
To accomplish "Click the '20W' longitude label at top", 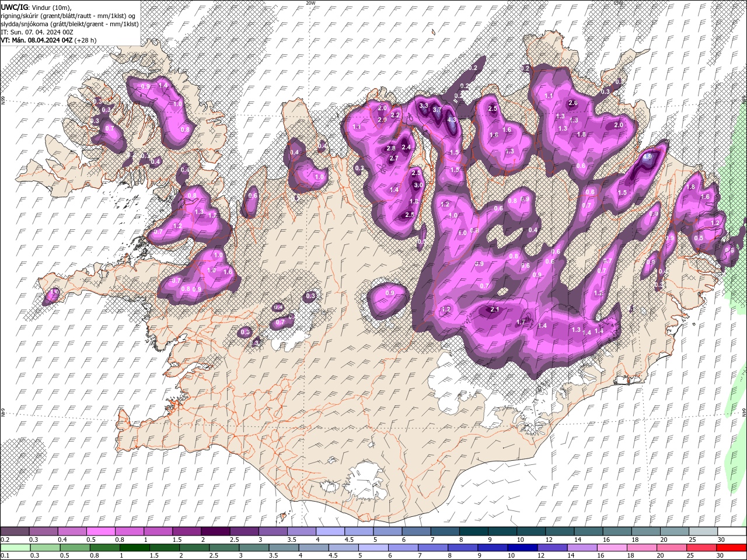I will 310,3.
